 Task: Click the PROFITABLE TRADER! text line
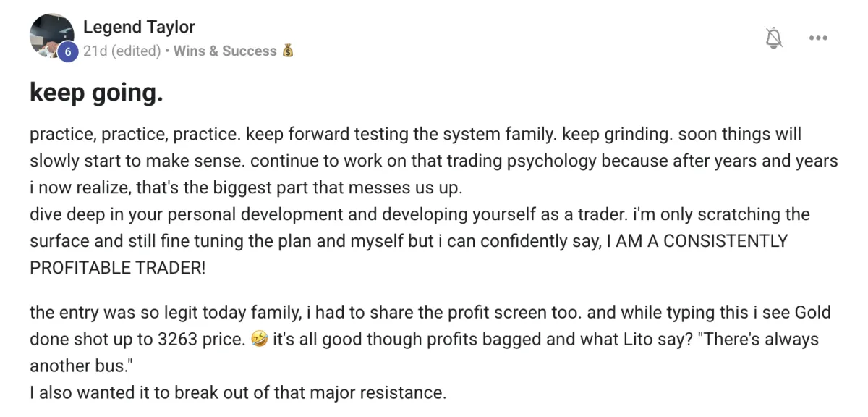118,268
